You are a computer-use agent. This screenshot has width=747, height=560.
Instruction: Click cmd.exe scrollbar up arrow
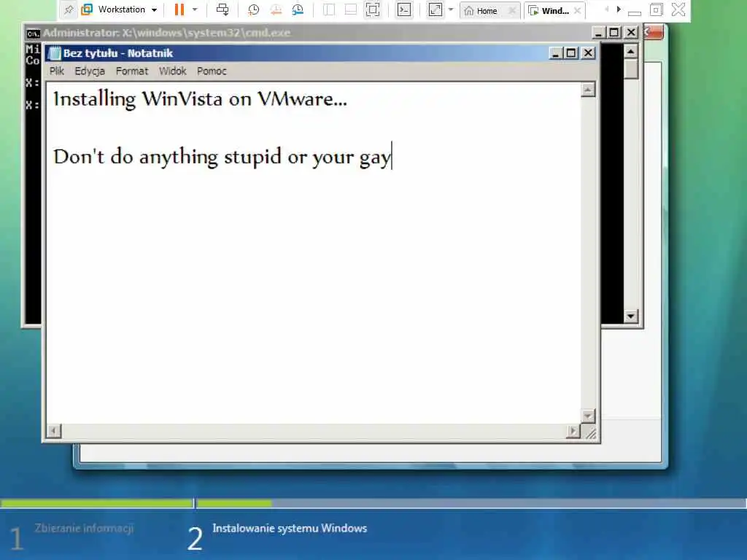(631, 51)
